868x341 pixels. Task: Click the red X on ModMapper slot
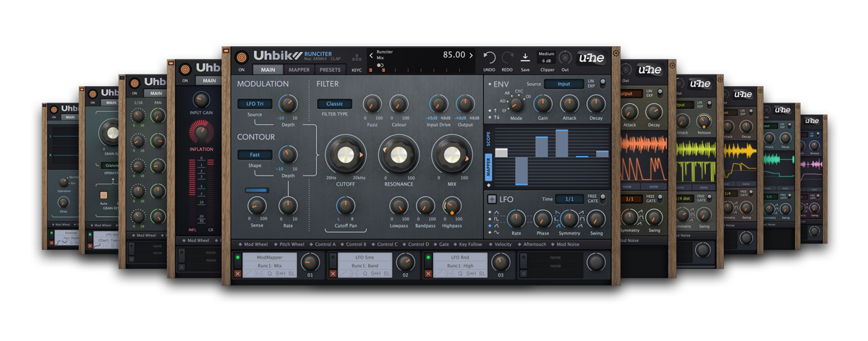238,274
